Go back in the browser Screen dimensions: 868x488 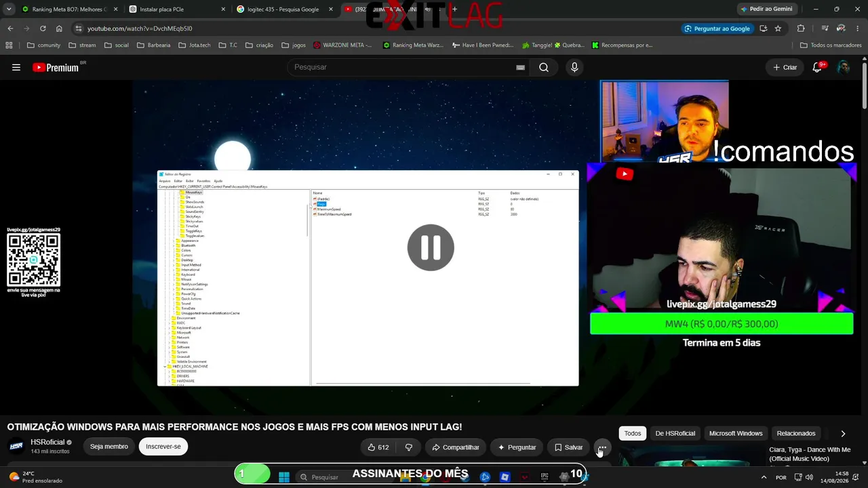pyautogui.click(x=10, y=28)
